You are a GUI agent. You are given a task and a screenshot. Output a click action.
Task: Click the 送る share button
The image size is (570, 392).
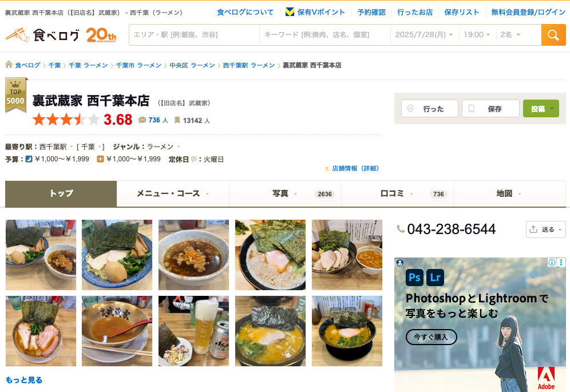click(545, 229)
